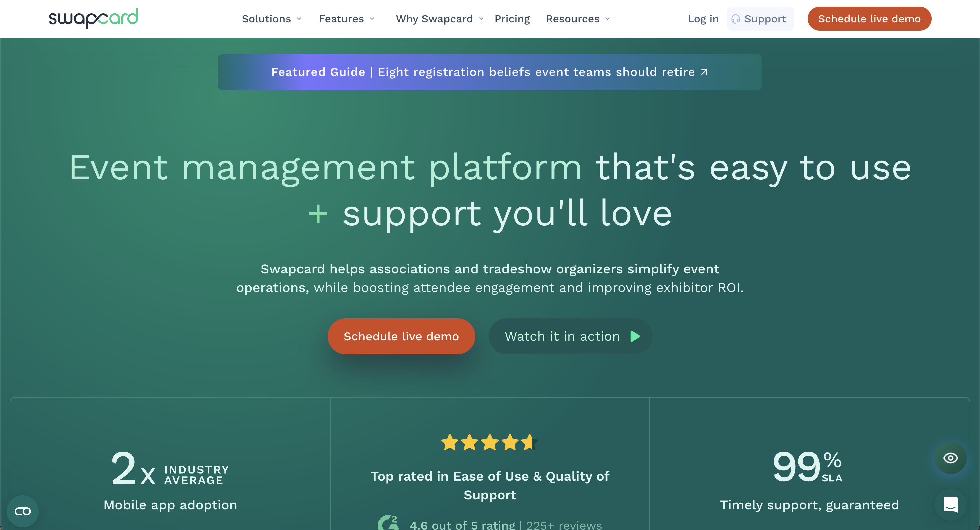Click the G2 logo icon
This screenshot has height=530, width=980.
click(x=388, y=523)
